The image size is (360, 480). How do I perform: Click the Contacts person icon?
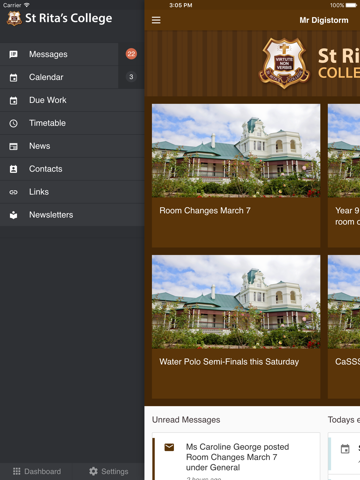pyautogui.click(x=13, y=169)
